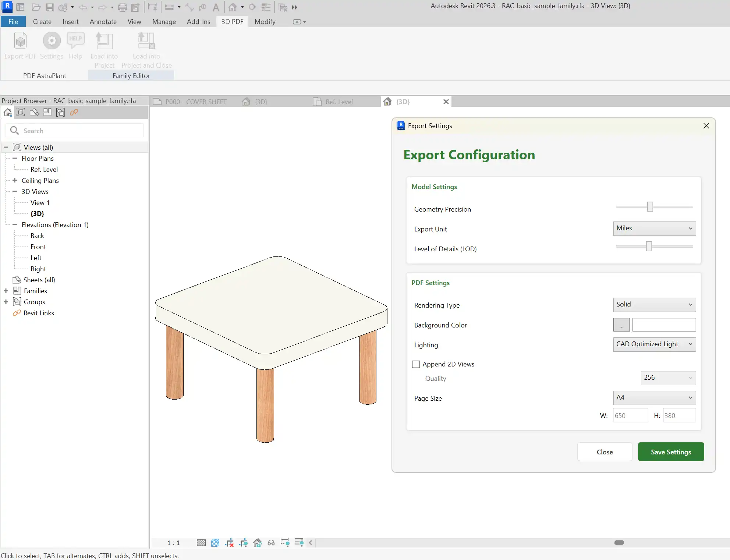Open the P000 - COVER SHEET tab
The width and height of the screenshot is (730, 560).
[x=196, y=102]
